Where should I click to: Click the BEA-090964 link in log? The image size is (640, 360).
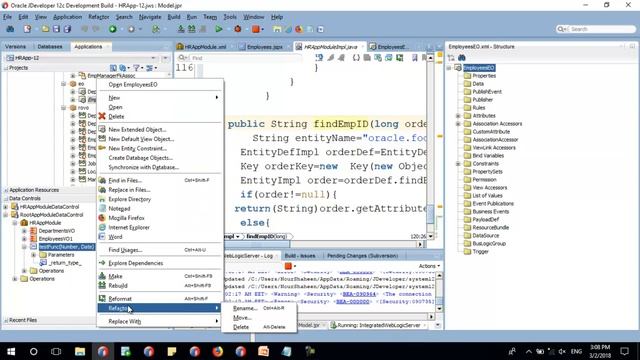tap(359, 294)
